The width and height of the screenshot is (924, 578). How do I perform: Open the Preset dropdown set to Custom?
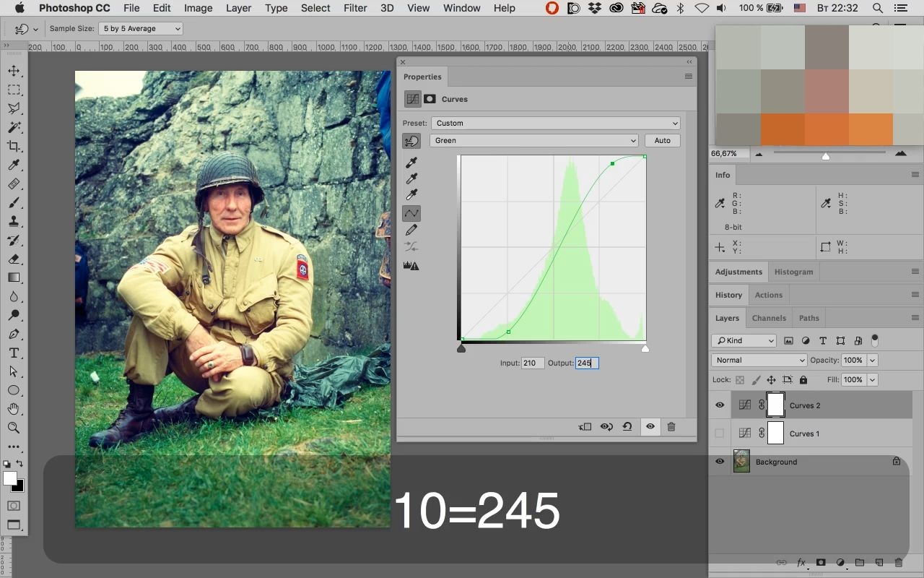point(555,123)
